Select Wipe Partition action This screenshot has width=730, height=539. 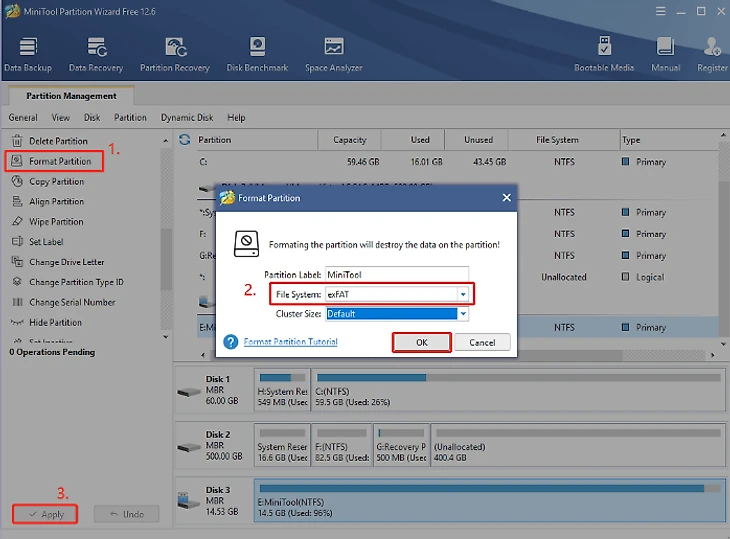click(56, 222)
